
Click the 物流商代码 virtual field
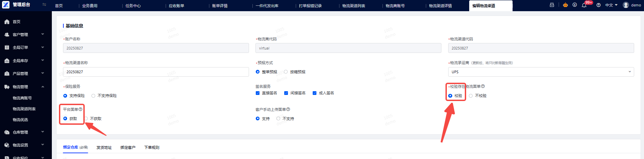(348, 48)
